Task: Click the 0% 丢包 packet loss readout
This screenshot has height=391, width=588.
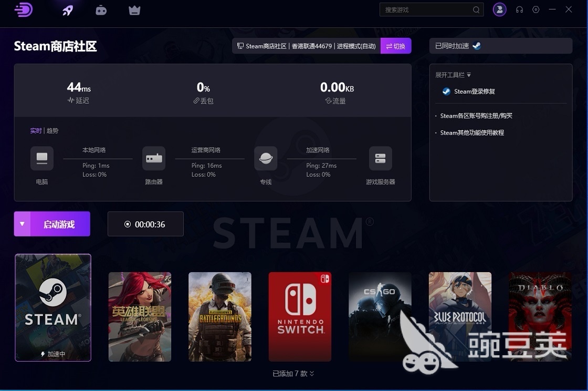Action: 203,92
